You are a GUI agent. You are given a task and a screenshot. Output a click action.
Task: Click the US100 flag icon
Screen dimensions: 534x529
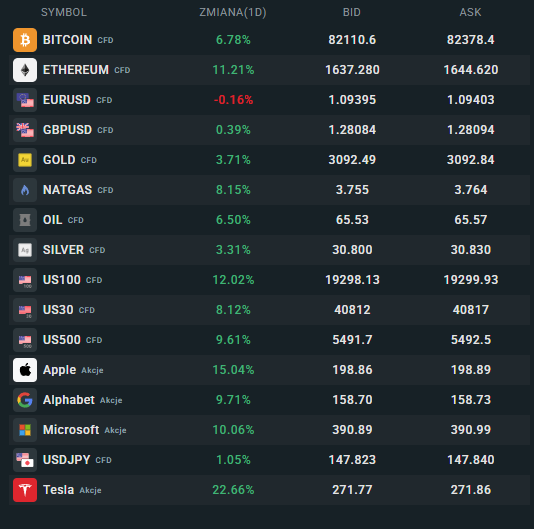pos(25,280)
